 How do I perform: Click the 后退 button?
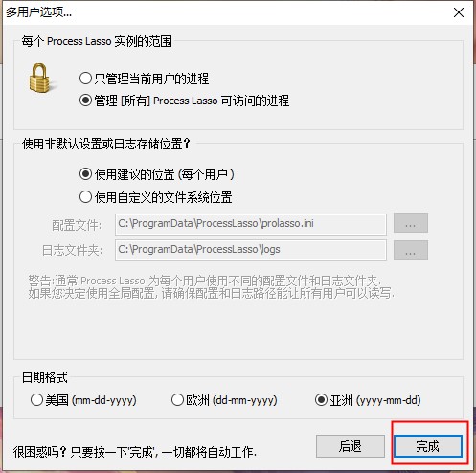(x=351, y=446)
